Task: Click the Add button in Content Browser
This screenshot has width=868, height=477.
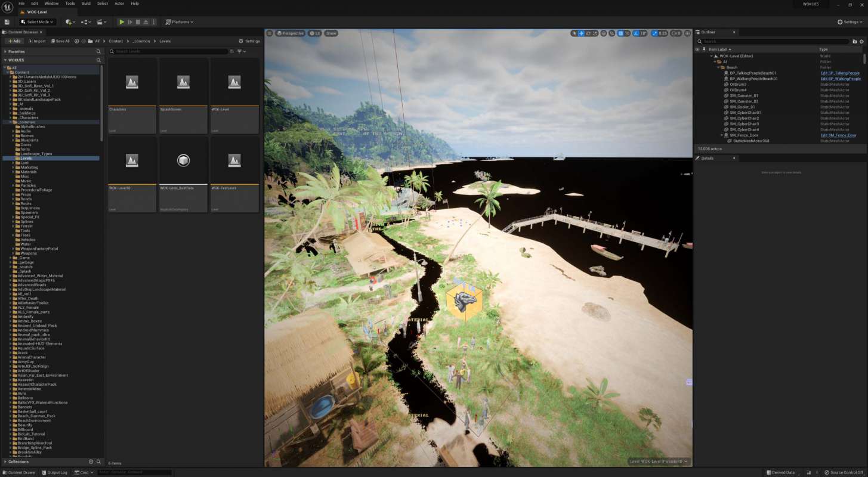Action: click(x=13, y=41)
